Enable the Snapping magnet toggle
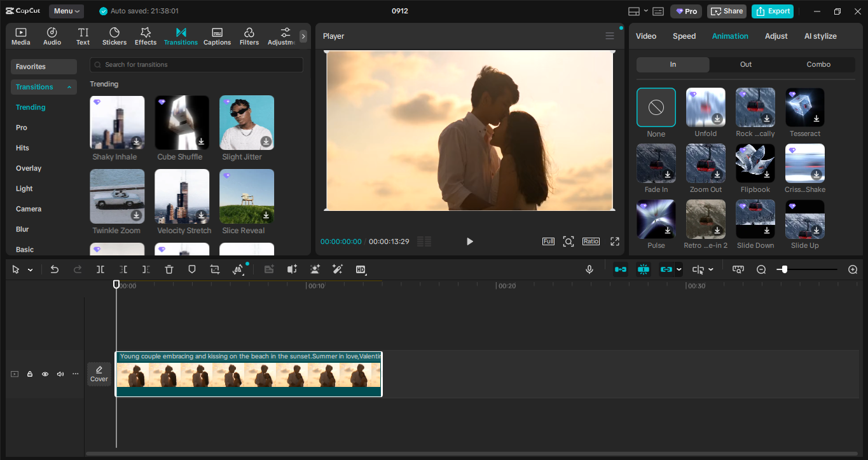The image size is (868, 460). (x=643, y=269)
